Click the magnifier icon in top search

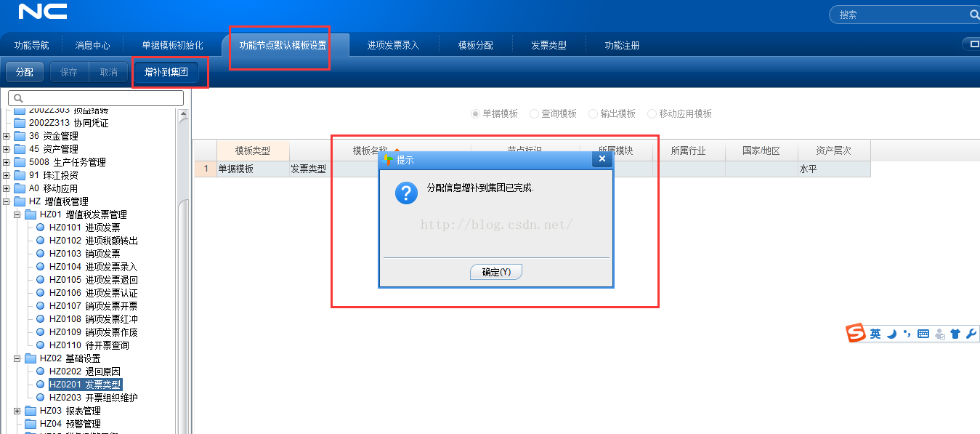973,14
